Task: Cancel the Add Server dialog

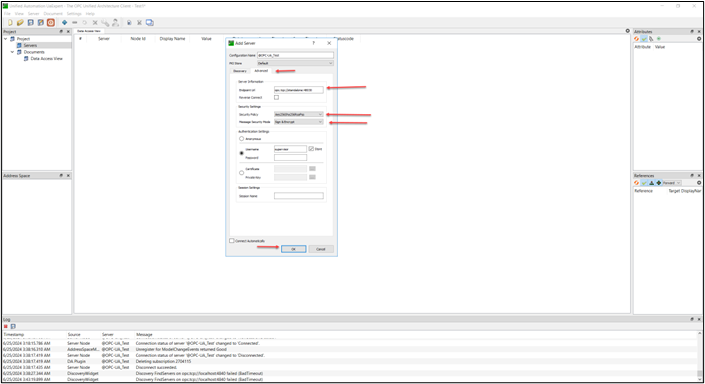Action: tap(321, 249)
